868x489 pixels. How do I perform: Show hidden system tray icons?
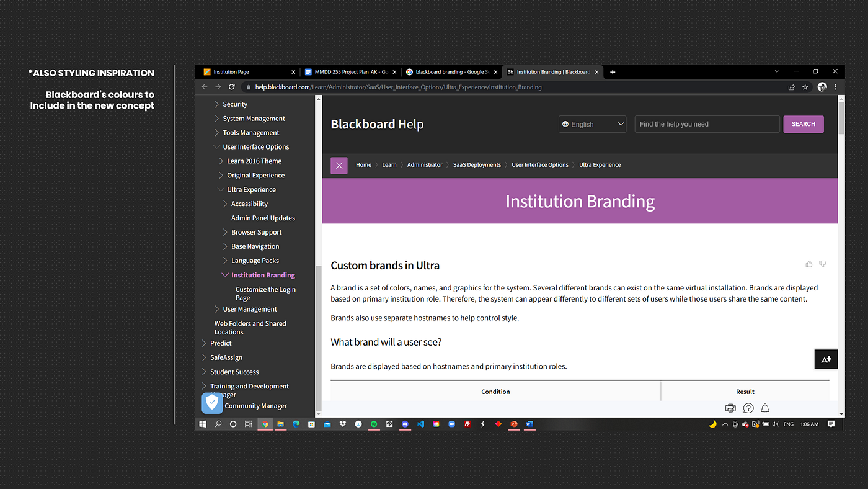pyautogui.click(x=725, y=424)
